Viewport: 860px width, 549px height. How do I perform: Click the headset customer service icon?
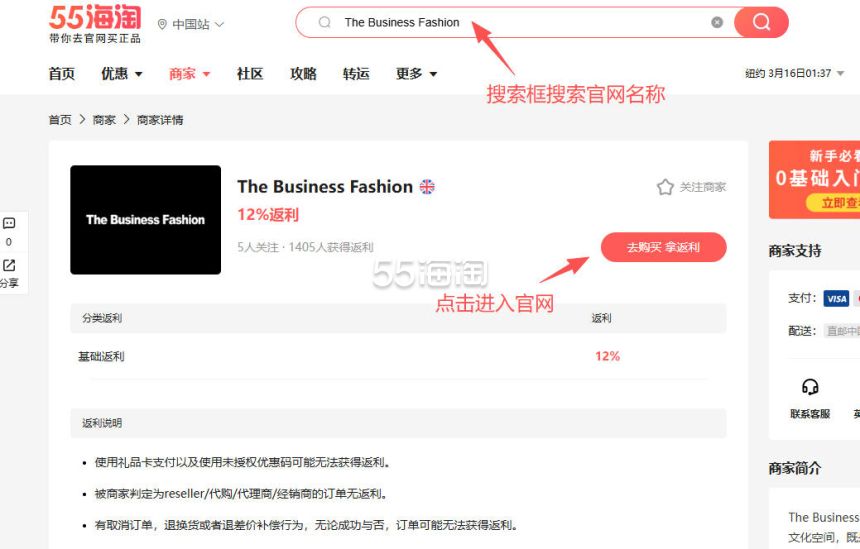[810, 388]
